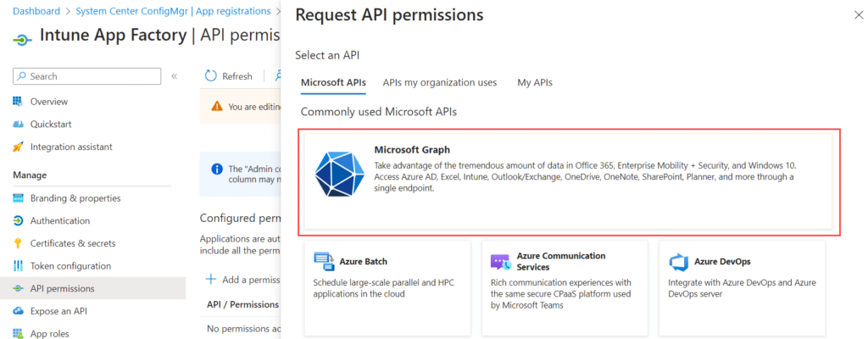Click the blue info icon in admin notice
Screen dimensions: 868x339
click(217, 169)
